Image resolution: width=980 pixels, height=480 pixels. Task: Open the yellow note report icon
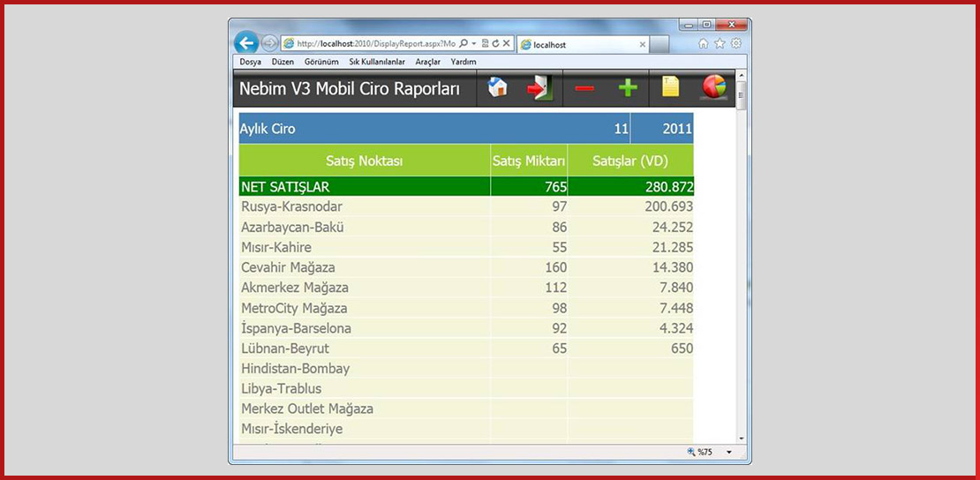671,86
